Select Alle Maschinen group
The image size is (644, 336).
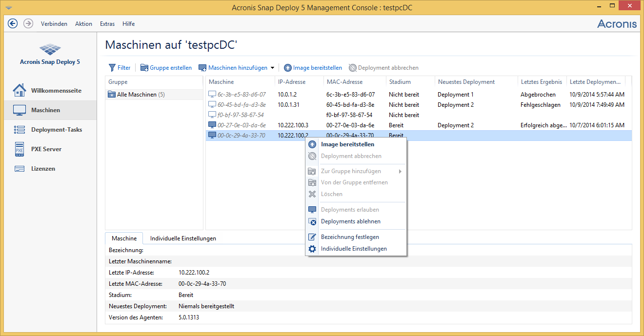[154, 95]
